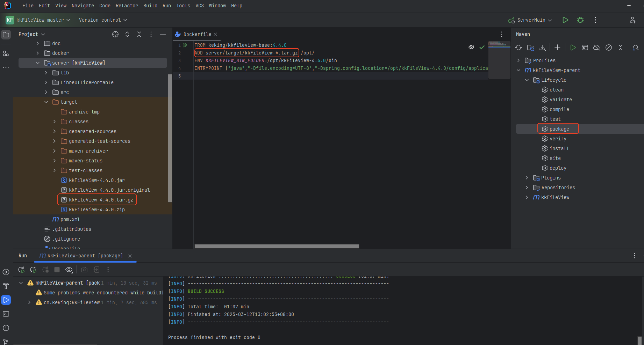
Task: Open the VCS menu
Action: click(x=200, y=6)
